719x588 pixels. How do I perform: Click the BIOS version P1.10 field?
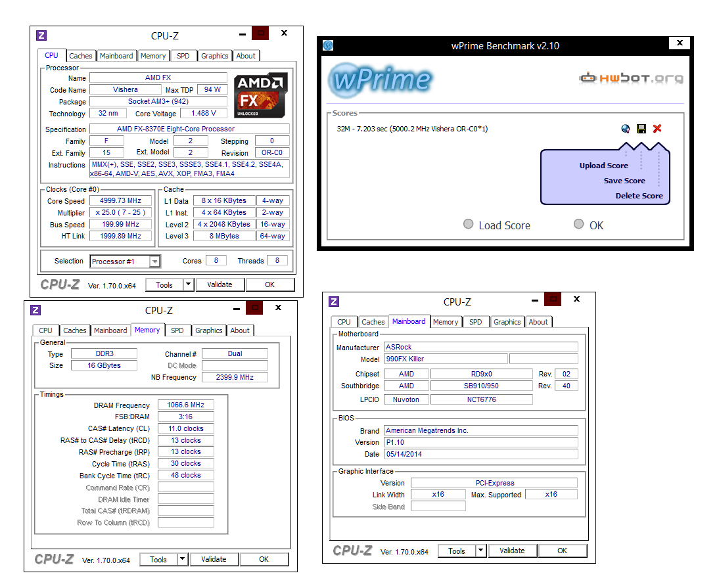pos(480,442)
